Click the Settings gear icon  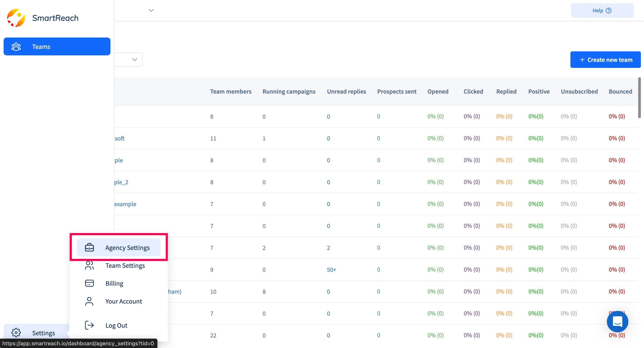click(x=16, y=333)
